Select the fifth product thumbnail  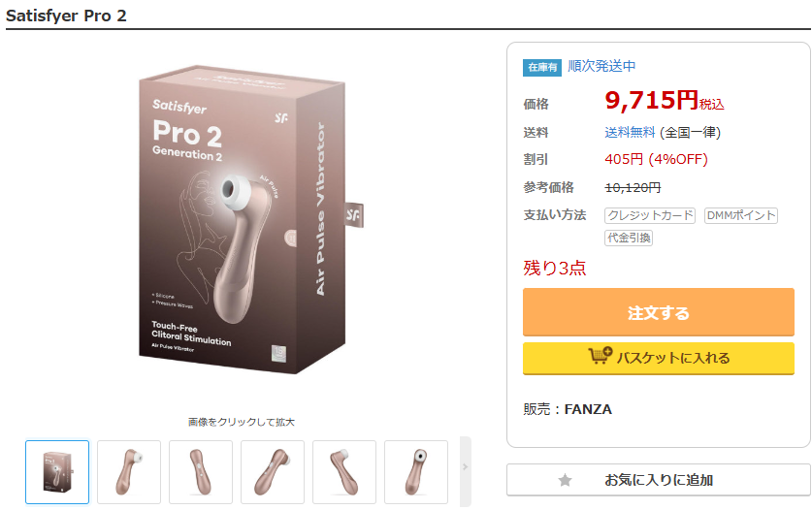344,472
